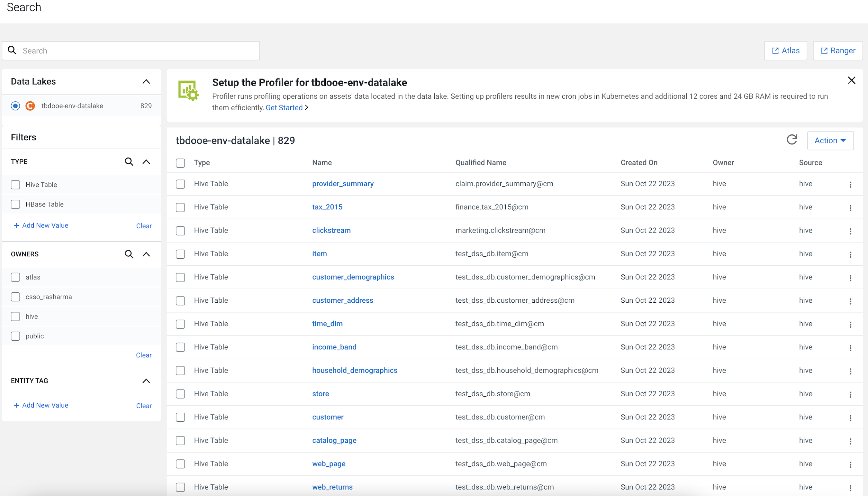Open three-dot menu for income_band row

tap(850, 347)
